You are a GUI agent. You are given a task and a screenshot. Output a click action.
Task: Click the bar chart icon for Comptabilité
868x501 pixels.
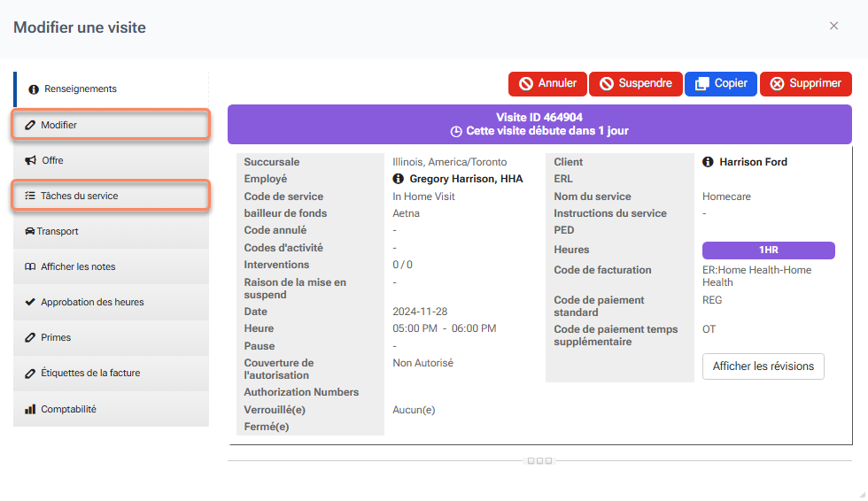[x=30, y=409]
